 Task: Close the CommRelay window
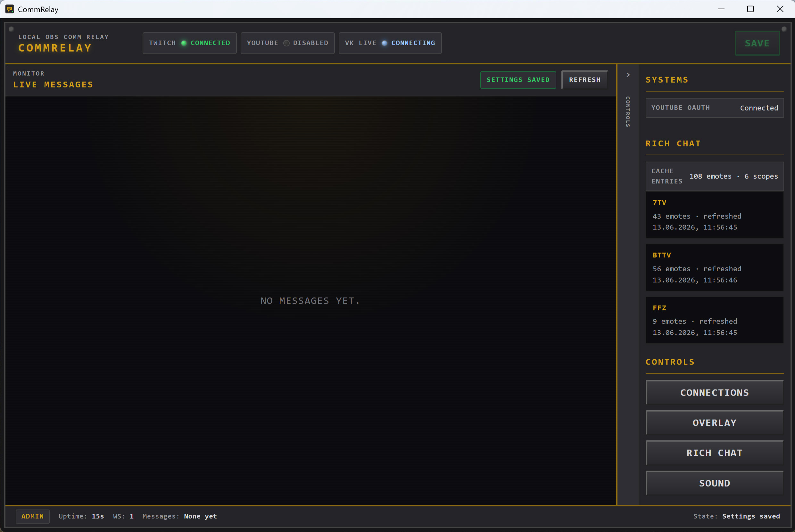coord(780,9)
